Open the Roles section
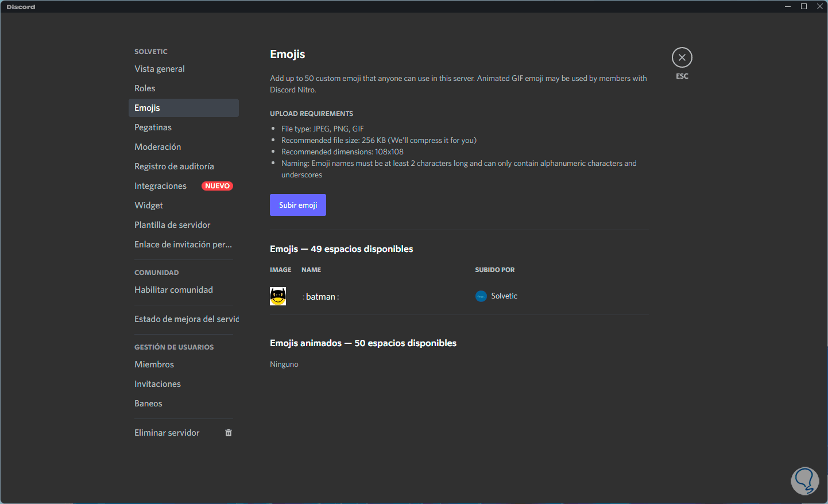Image resolution: width=828 pixels, height=504 pixels. [145, 88]
